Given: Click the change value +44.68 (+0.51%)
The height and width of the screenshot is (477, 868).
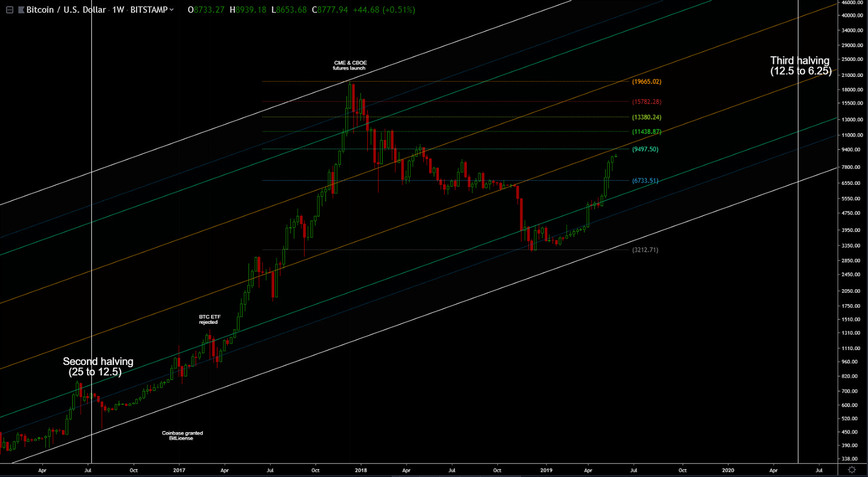Looking at the screenshot, I should click(x=384, y=10).
